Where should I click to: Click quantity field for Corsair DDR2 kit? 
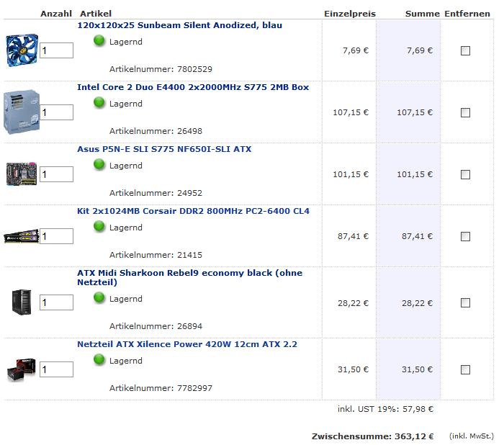click(x=57, y=236)
